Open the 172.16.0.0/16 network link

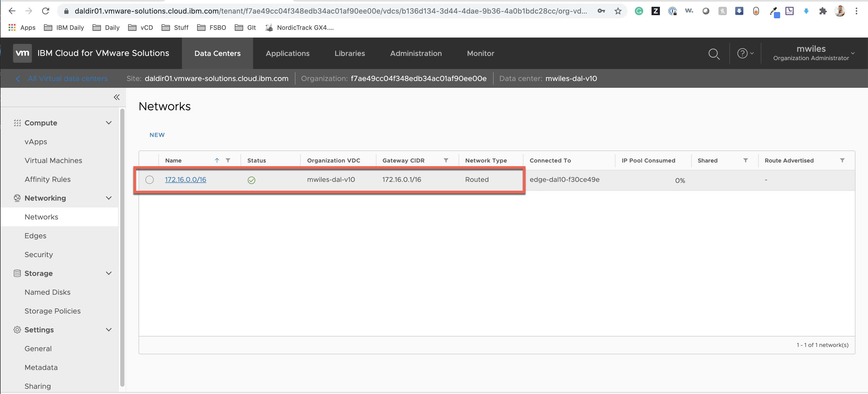click(185, 179)
